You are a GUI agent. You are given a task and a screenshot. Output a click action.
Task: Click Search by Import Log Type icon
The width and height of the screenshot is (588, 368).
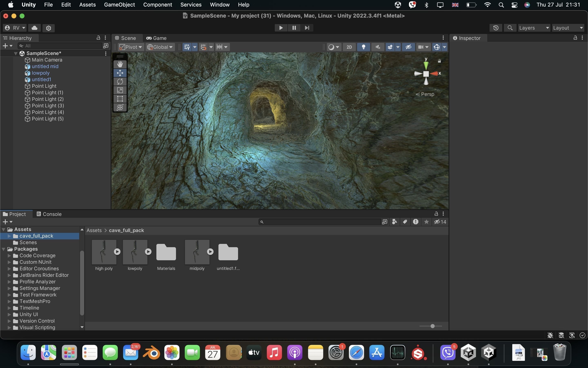click(416, 222)
